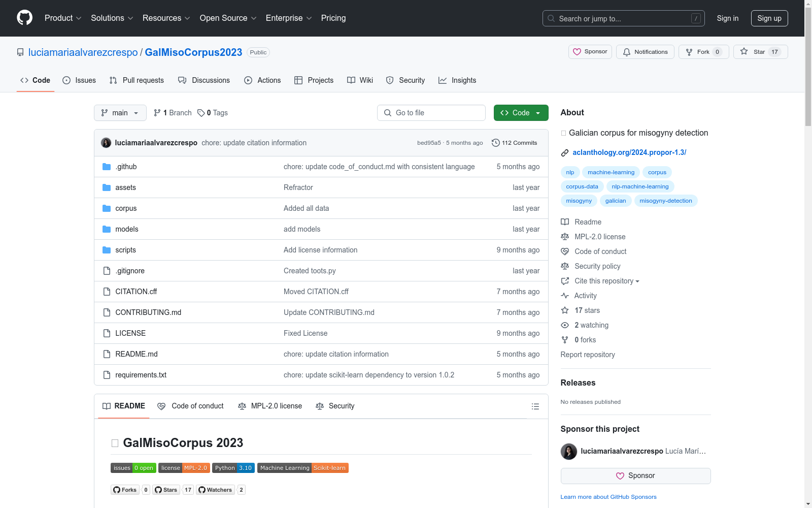Select the Code of conduct README tab
The height and width of the screenshot is (508, 812).
pyautogui.click(x=190, y=406)
